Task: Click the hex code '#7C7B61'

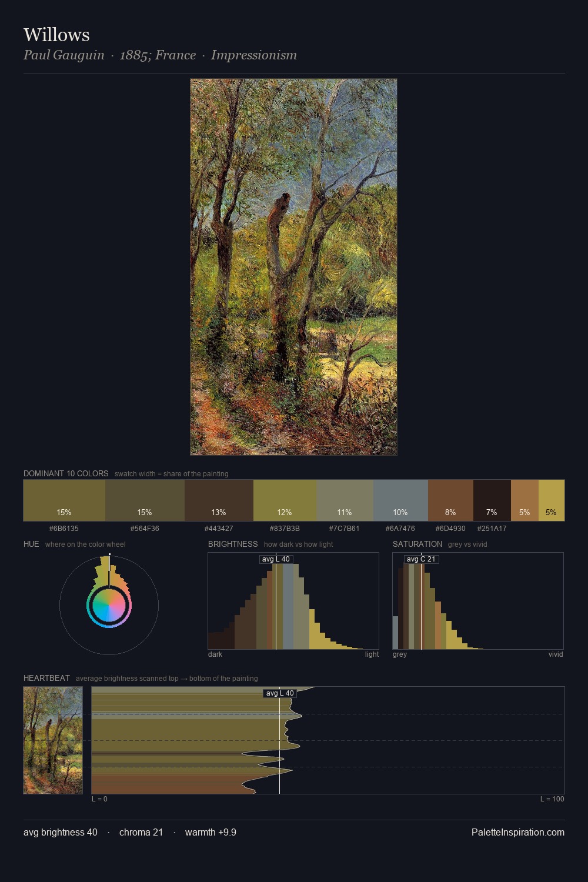Action: point(345,529)
